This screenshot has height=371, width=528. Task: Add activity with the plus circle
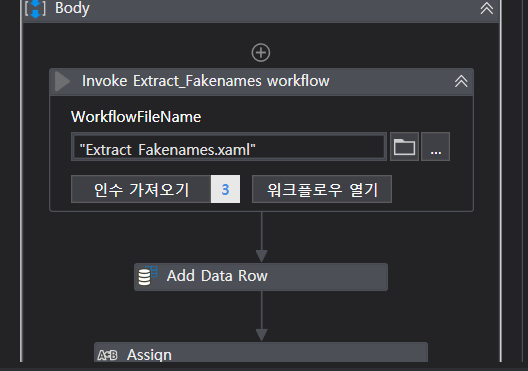(x=261, y=53)
